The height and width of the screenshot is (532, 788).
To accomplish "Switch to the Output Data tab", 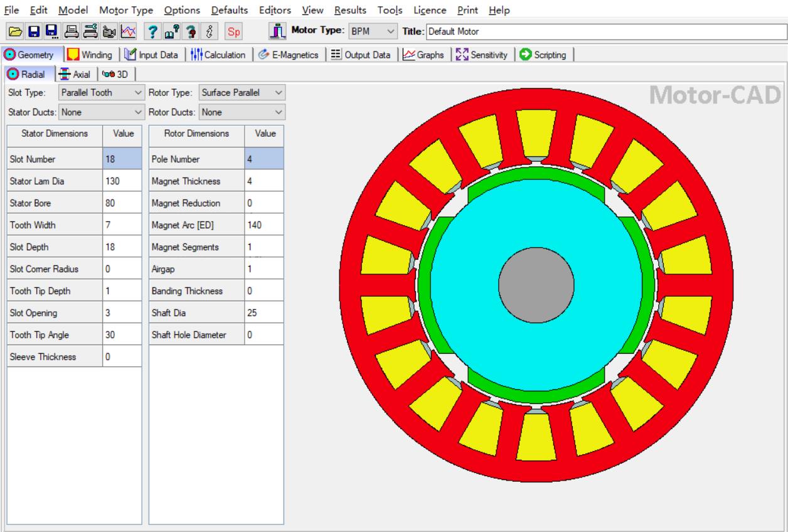I will (x=361, y=55).
